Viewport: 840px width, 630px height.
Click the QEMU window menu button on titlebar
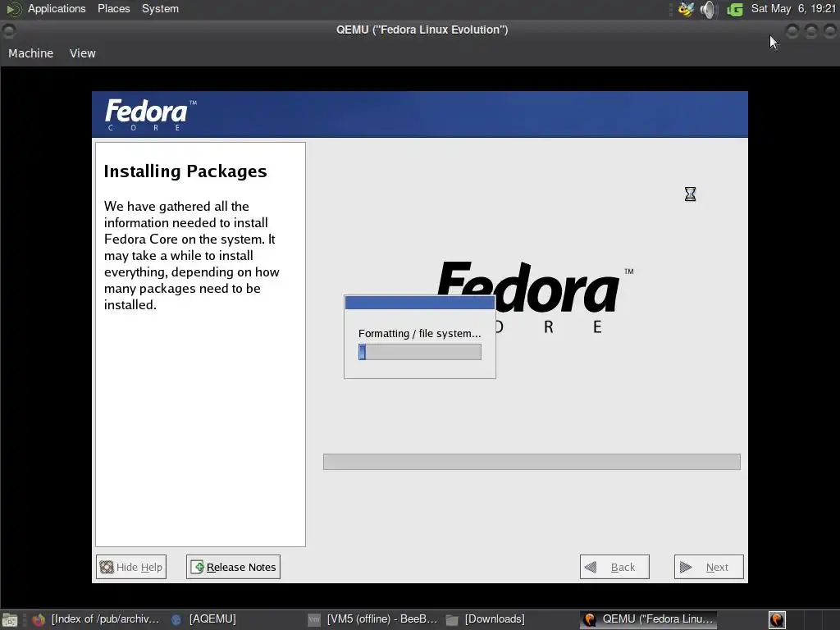pyautogui.click(x=8, y=31)
